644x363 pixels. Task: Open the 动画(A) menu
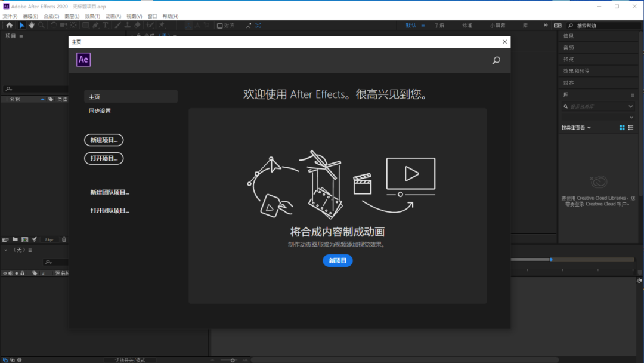coord(113,16)
